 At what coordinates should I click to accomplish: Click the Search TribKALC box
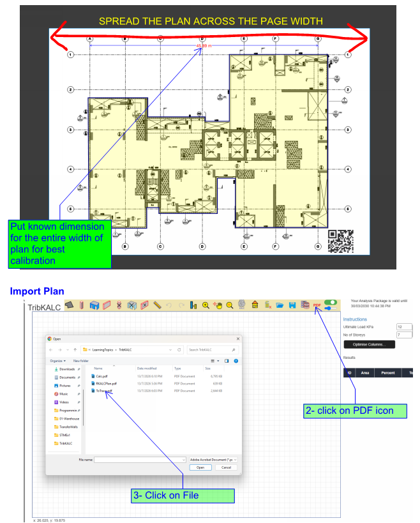click(213, 350)
